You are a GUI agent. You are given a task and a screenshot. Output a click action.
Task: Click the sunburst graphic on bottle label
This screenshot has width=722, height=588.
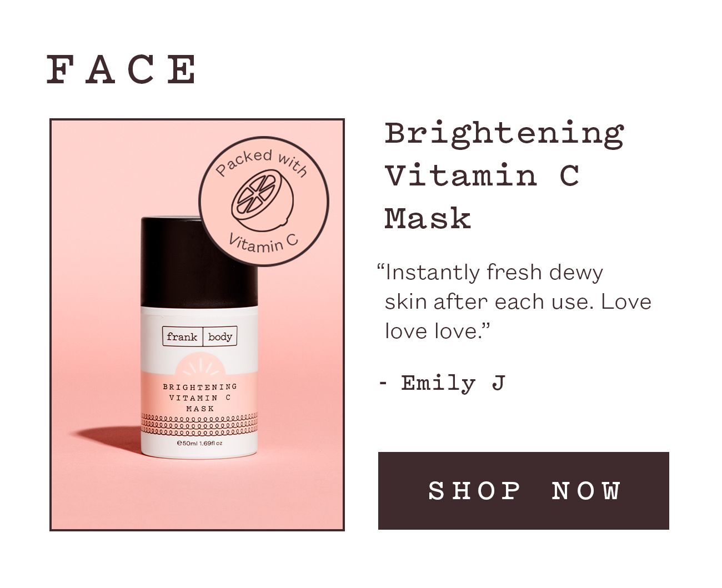(x=199, y=368)
